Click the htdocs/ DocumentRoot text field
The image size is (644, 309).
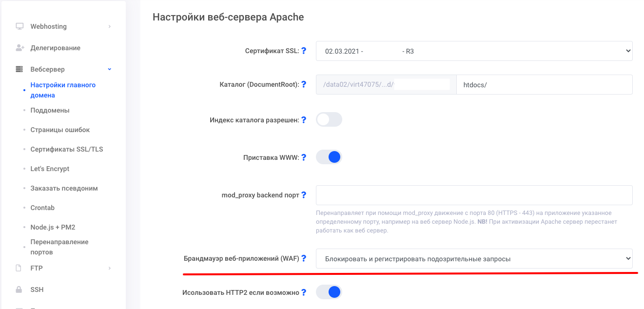544,84
